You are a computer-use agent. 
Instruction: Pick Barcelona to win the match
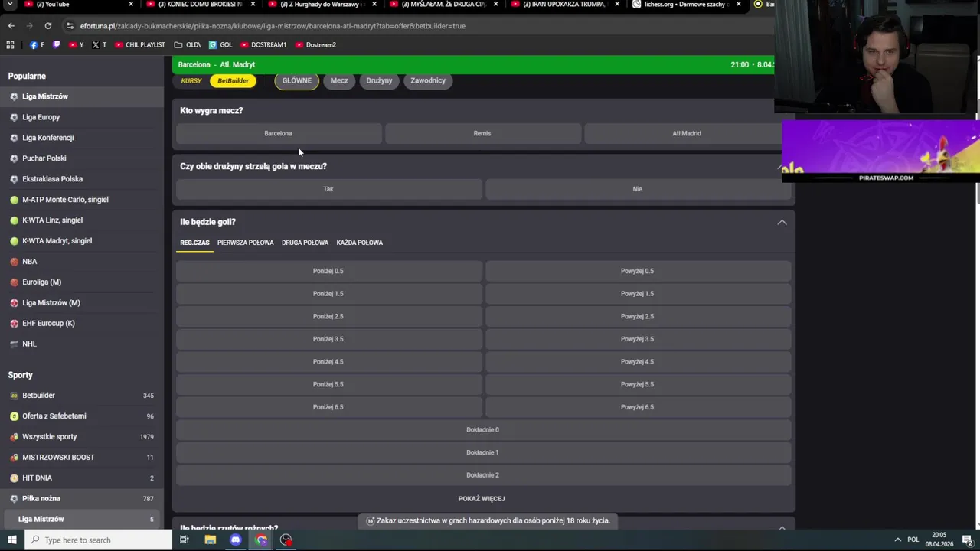278,133
